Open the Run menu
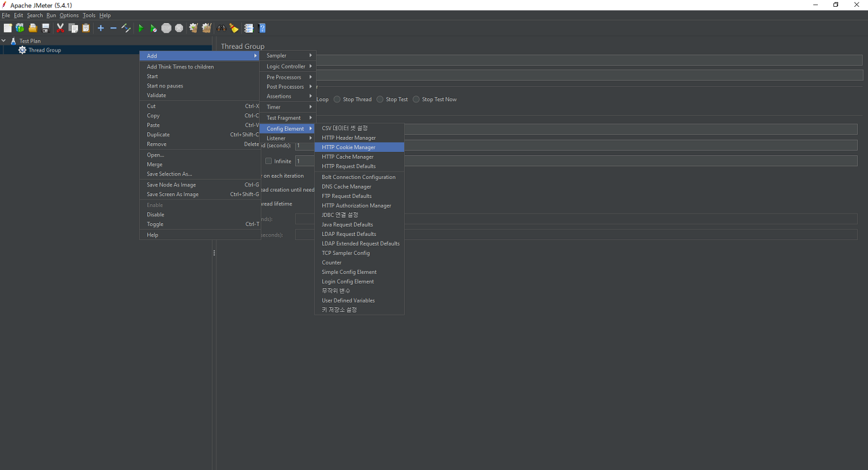Image resolution: width=868 pixels, height=470 pixels. 51,15
